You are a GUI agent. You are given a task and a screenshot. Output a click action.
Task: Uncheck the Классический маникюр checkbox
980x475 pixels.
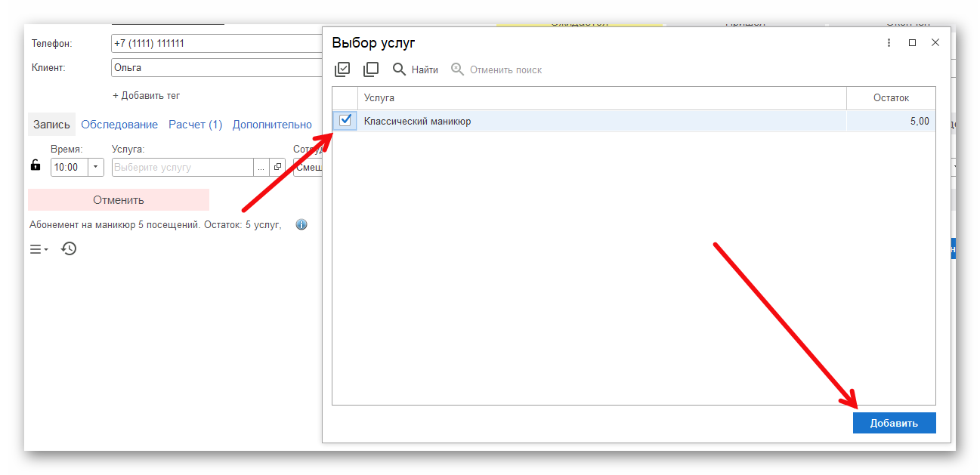tap(345, 120)
